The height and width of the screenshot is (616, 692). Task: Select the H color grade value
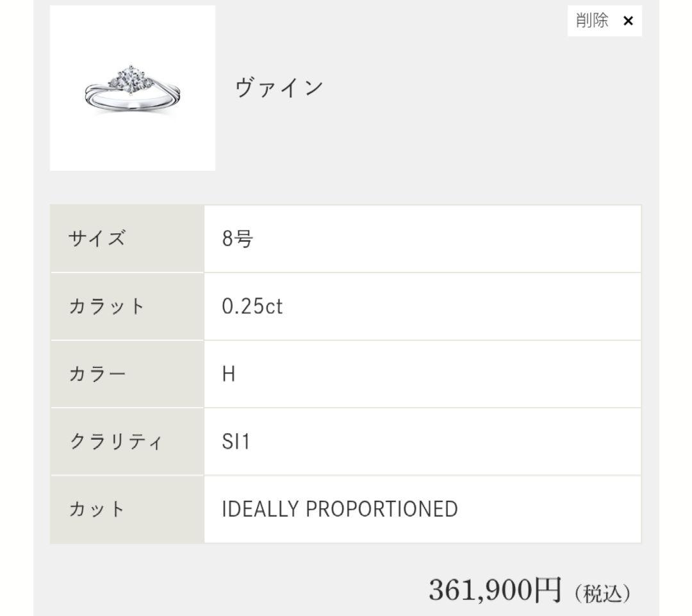pos(229,375)
